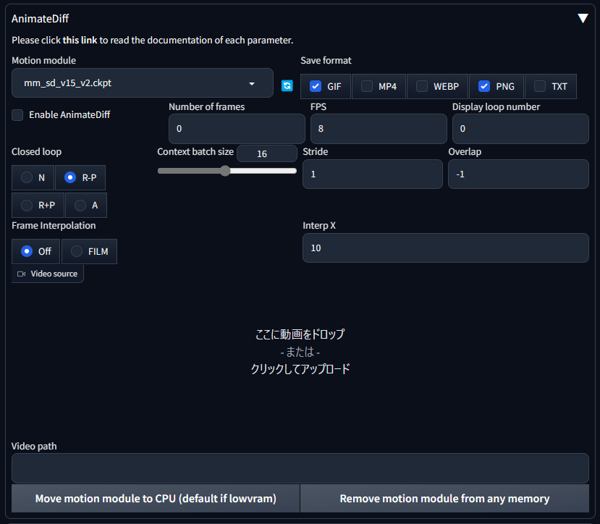The height and width of the screenshot is (524, 600).
Task: Click the Overlap input field
Action: (518, 174)
